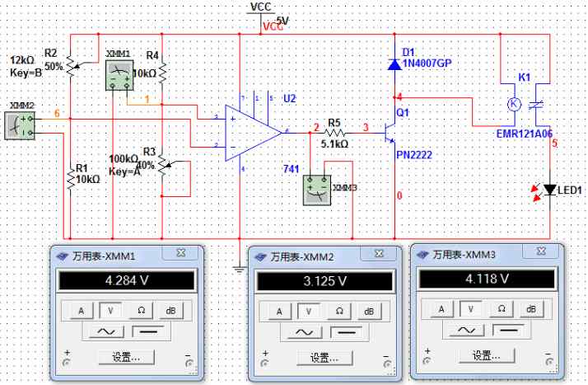Select the XMM1 multimeter instrument icon
588x385 pixels.
(119, 75)
